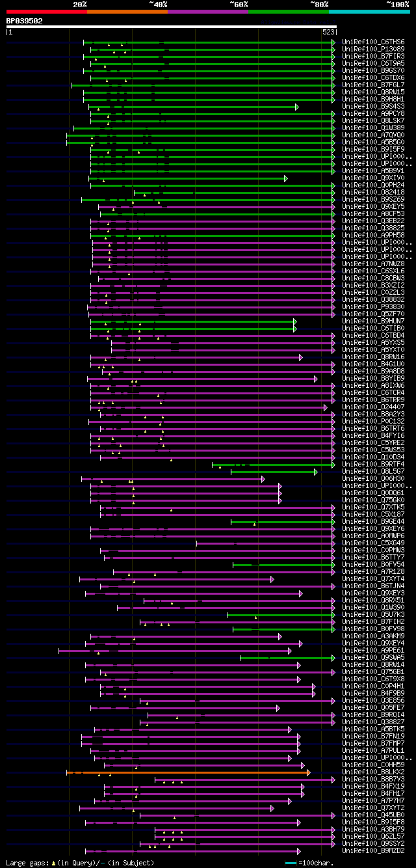Image resolution: width=416 pixels, height=868 pixels.
Task: Open hit UniRef100_Q38832
Action: coord(373,299)
